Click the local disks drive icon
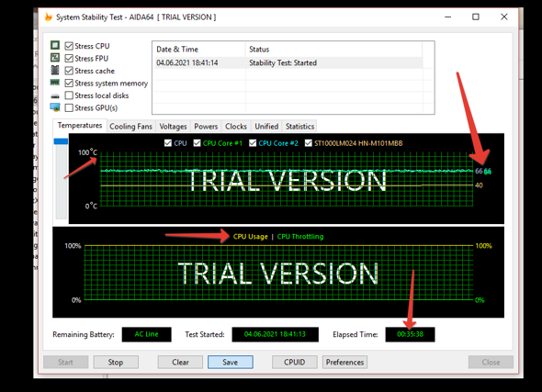542x392 pixels. pyautogui.click(x=55, y=96)
